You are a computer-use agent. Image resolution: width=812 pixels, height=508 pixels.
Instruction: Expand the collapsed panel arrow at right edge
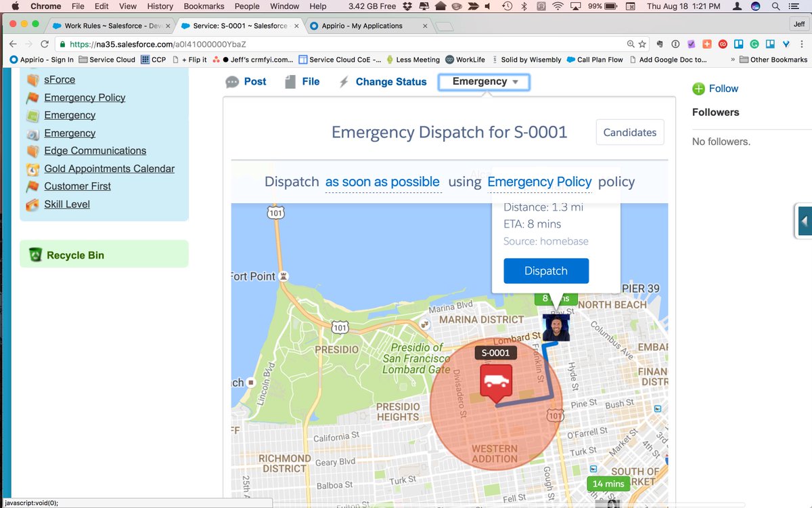point(804,221)
